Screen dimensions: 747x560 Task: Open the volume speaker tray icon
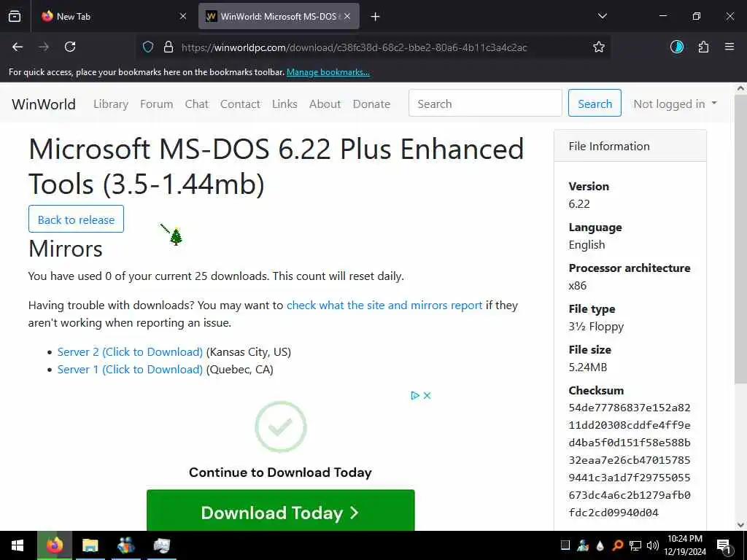pyautogui.click(x=653, y=545)
